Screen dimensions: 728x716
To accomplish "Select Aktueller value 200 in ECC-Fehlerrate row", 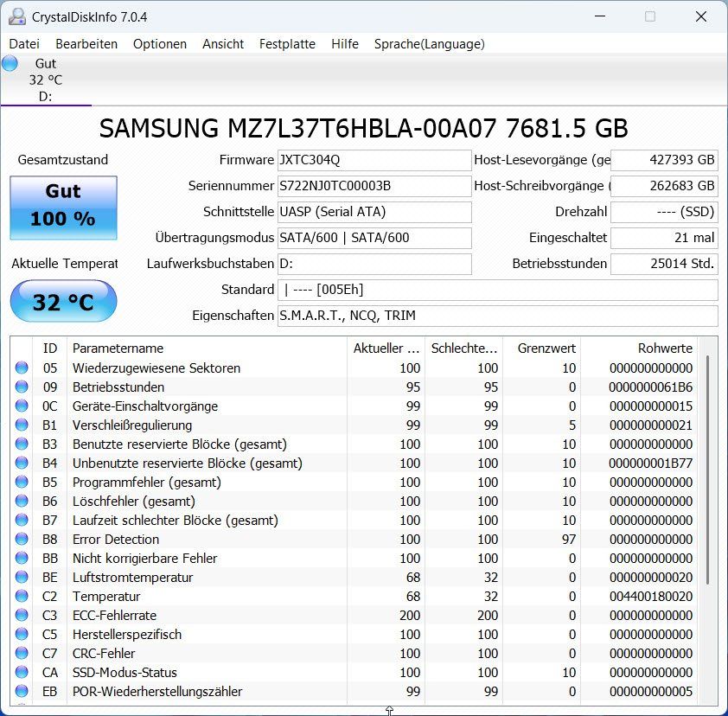I will (x=410, y=616).
